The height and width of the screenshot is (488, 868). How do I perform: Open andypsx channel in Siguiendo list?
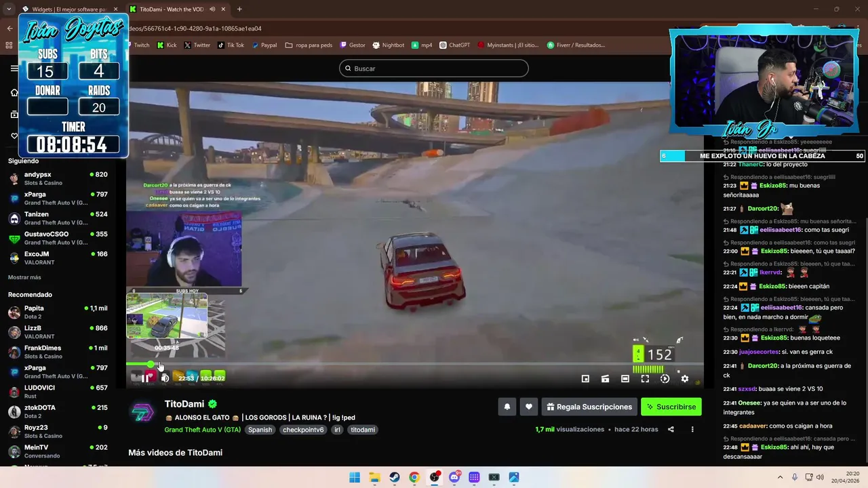coord(58,178)
